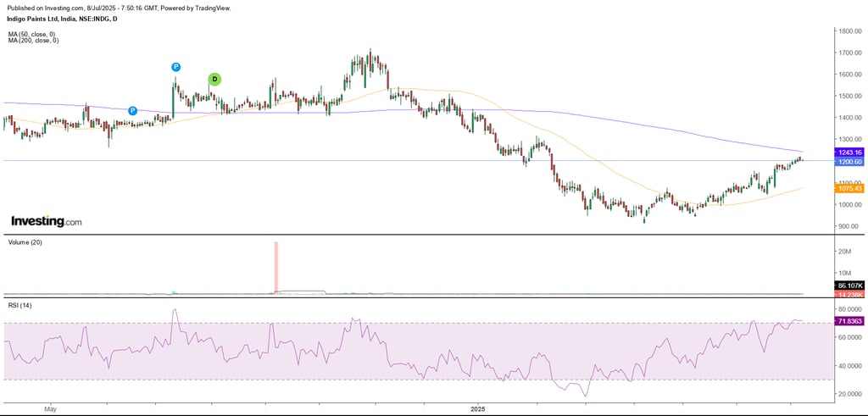The height and width of the screenshot is (416, 868).
Task: Click the 1800.00 price axis label
Action: pyautogui.click(x=850, y=31)
